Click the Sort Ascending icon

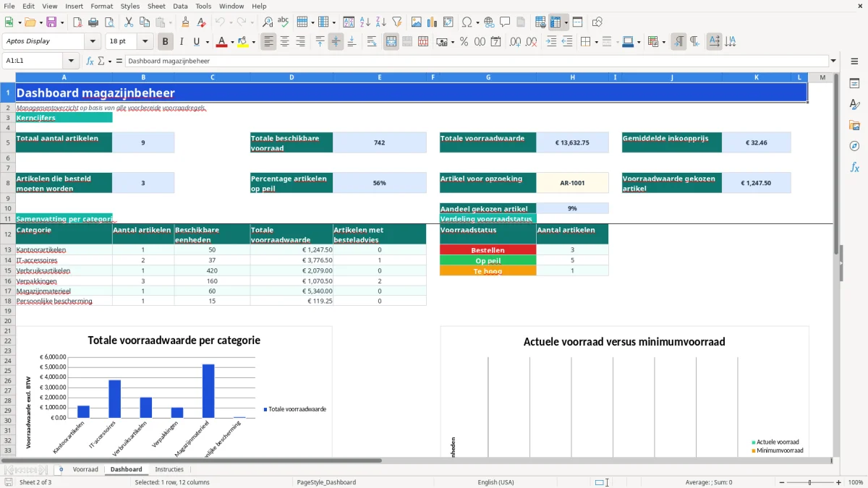(365, 22)
